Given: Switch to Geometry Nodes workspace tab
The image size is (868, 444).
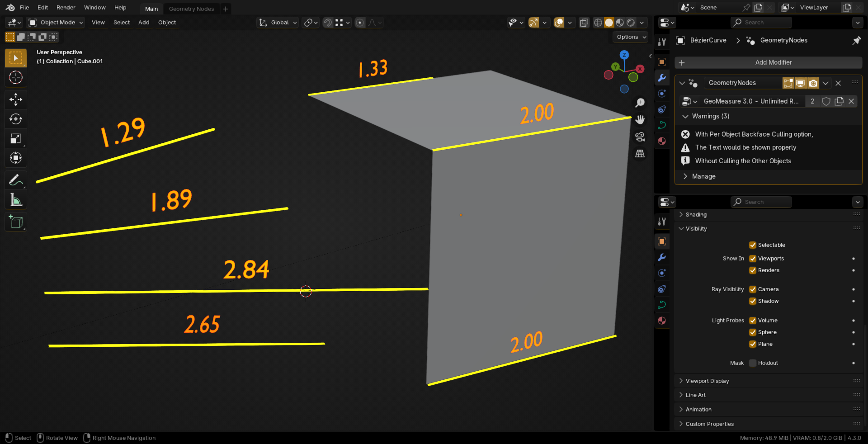Looking at the screenshot, I should [192, 9].
